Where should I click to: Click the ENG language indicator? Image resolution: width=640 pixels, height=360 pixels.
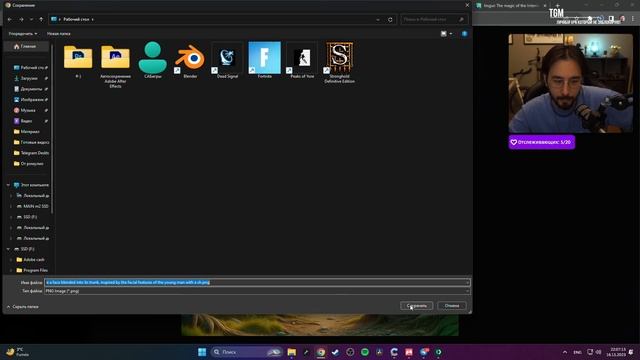pos(577,352)
